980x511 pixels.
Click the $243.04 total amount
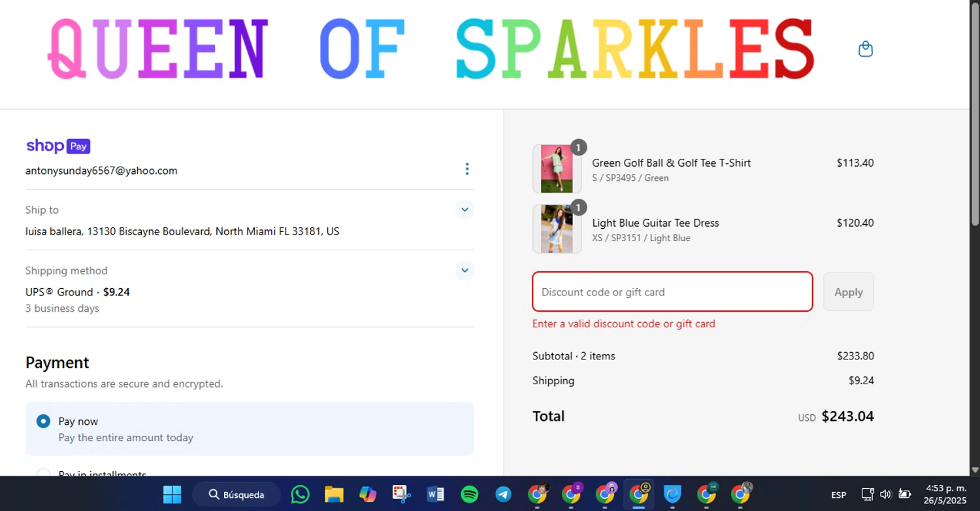847,416
